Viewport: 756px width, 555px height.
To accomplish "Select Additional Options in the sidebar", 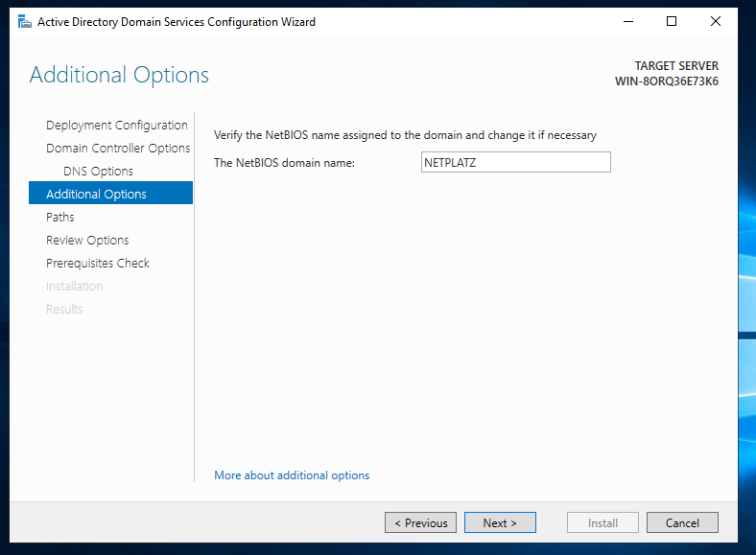I will [111, 194].
